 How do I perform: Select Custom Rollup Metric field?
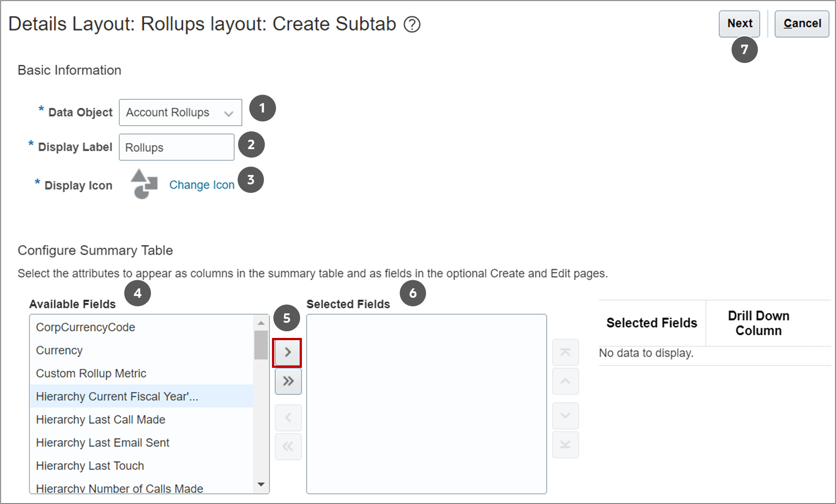click(91, 373)
